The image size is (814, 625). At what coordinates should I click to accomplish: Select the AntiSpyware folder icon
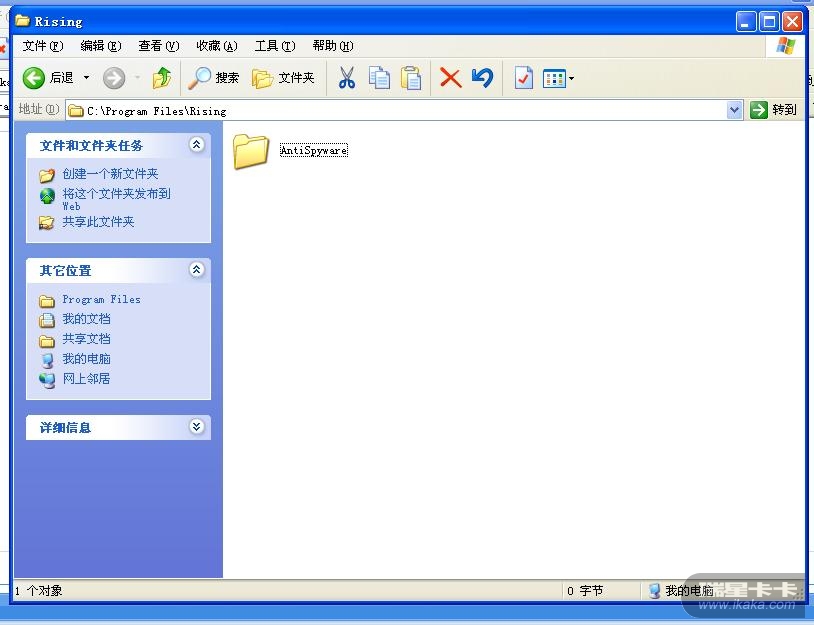[251, 151]
